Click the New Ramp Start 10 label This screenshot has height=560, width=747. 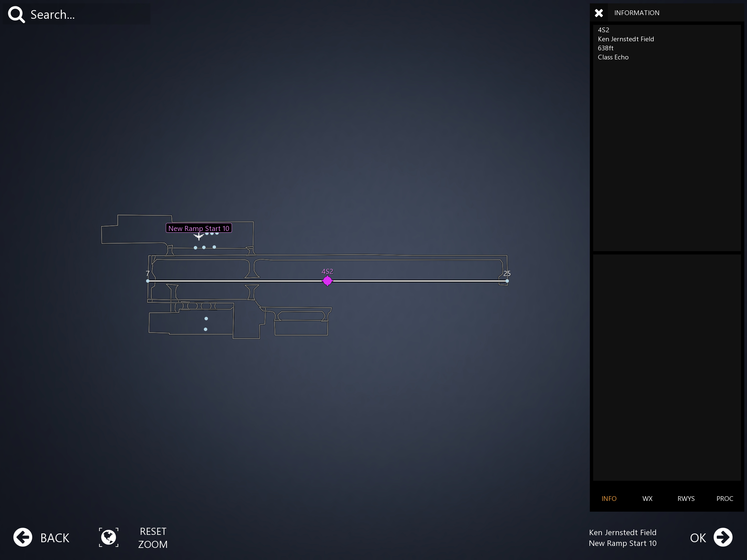click(x=199, y=228)
